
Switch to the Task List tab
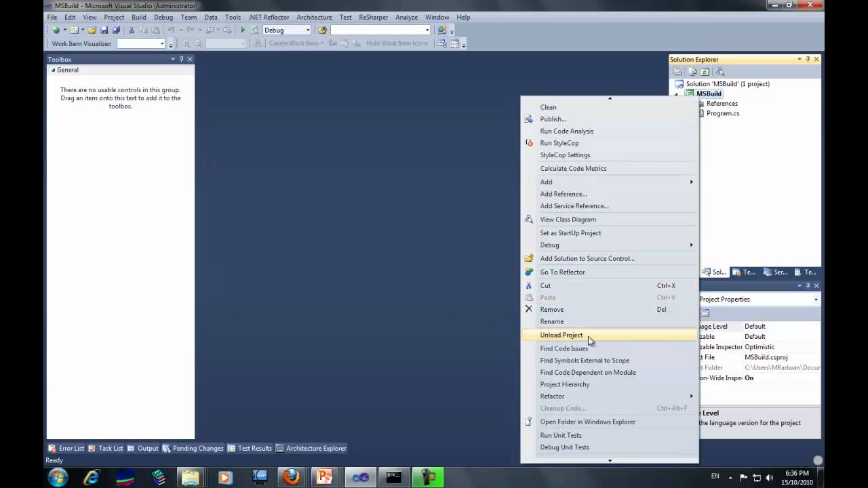[x=106, y=448]
